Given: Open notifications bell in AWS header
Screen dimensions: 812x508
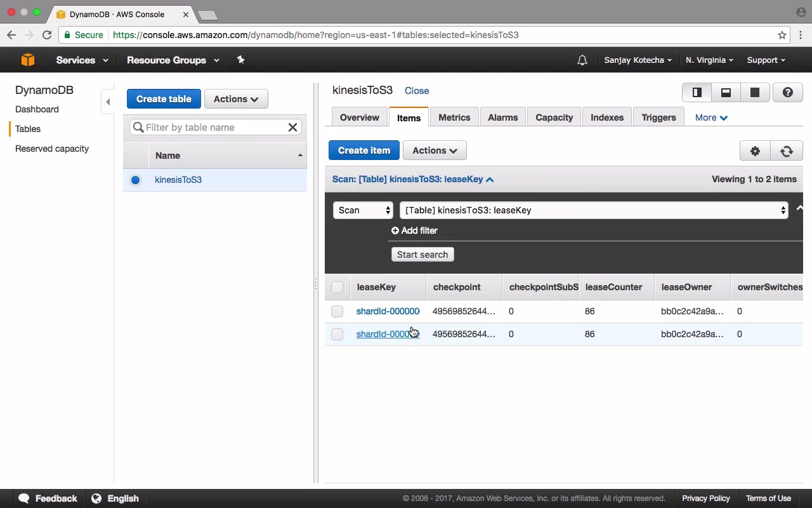Looking at the screenshot, I should pyautogui.click(x=582, y=60).
